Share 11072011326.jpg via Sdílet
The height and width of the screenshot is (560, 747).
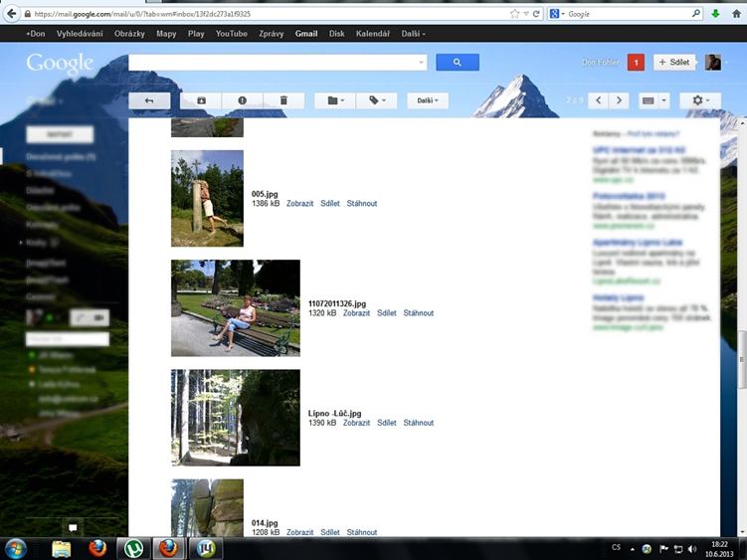[x=386, y=313]
